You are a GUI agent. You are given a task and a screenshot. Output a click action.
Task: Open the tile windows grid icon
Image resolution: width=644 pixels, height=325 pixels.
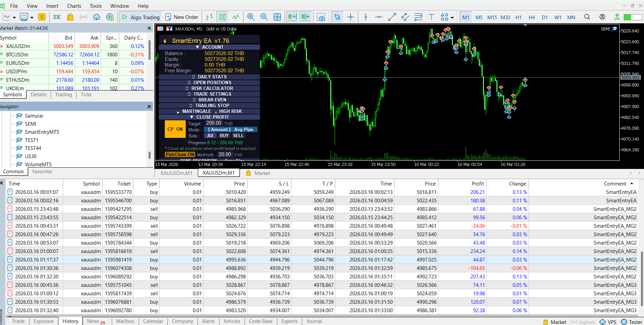coord(277,17)
